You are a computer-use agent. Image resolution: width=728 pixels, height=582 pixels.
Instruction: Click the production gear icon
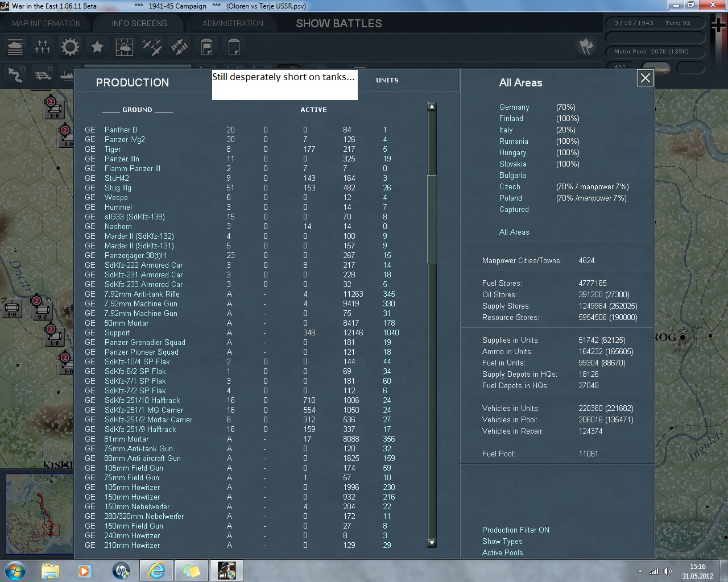click(x=70, y=47)
